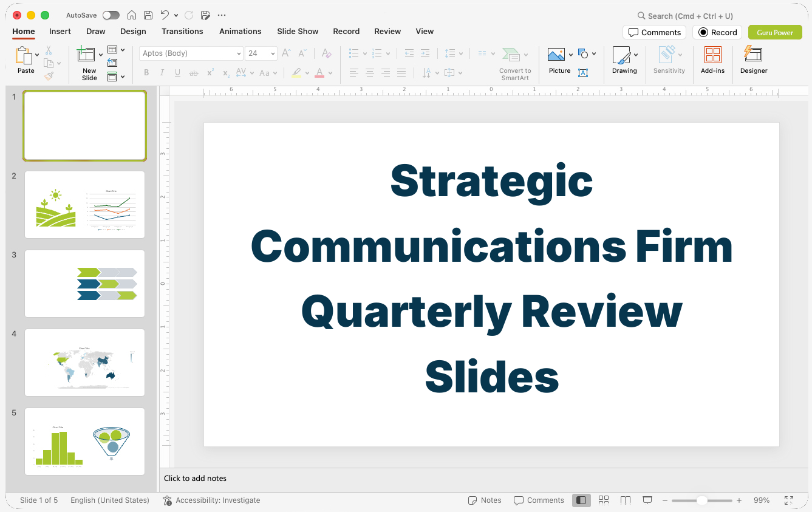Click the Increase Indent icon
Image resolution: width=812 pixels, height=512 pixels.
pos(425,53)
